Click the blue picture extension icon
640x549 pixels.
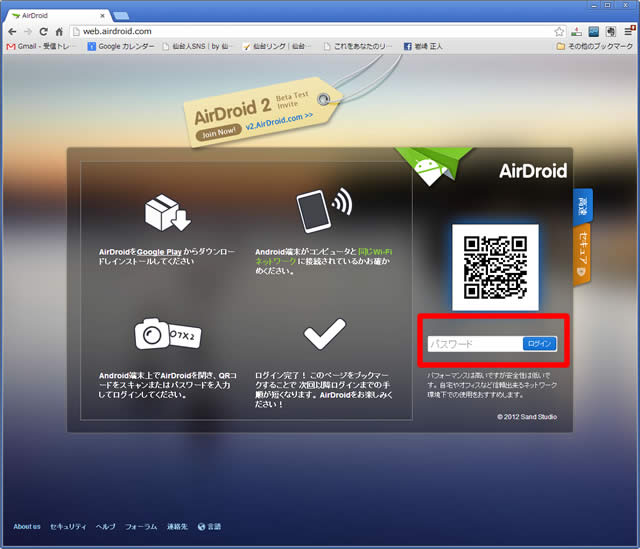point(593,31)
